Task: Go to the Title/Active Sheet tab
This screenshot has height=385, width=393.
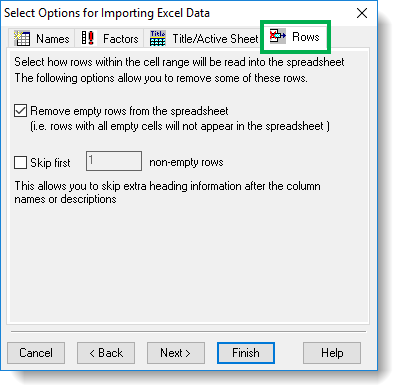Action: (x=204, y=38)
